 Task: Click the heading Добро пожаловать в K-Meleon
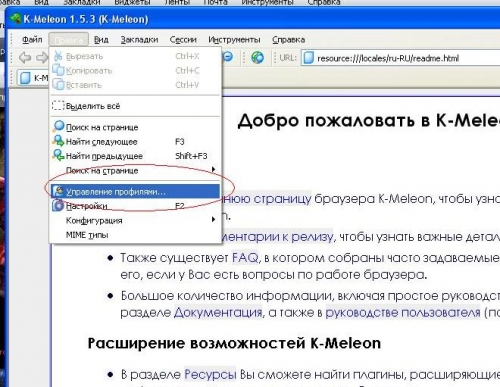point(368,121)
